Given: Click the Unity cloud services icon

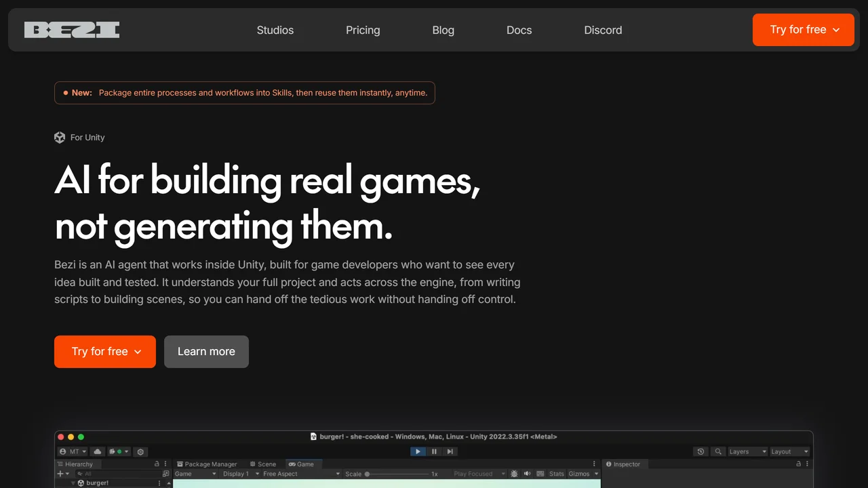Looking at the screenshot, I should 97,451.
